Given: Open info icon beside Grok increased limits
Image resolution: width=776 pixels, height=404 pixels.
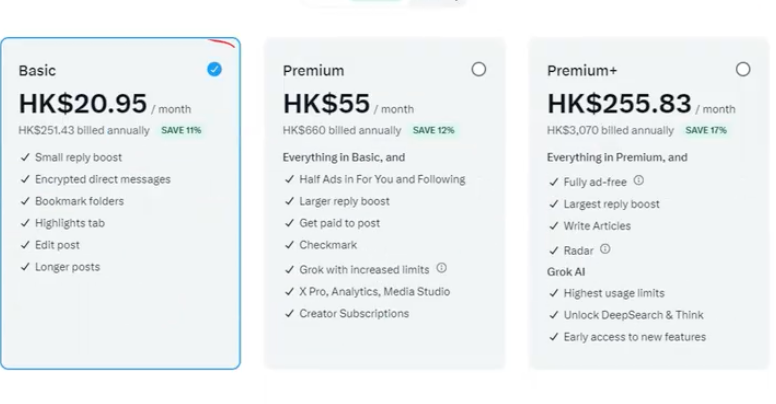Looking at the screenshot, I should [x=442, y=268].
